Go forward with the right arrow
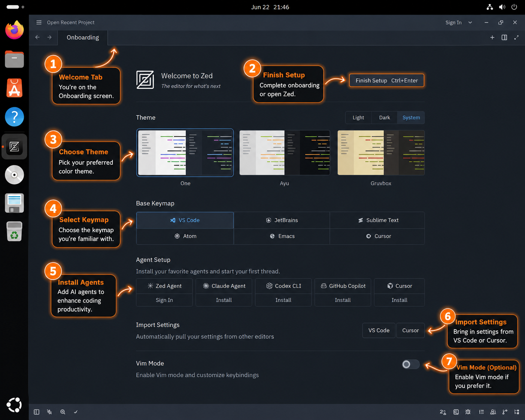The width and height of the screenshot is (525, 420). pyautogui.click(x=49, y=37)
